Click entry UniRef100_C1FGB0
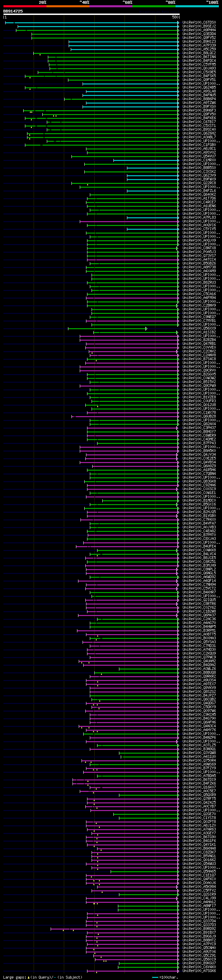222x980 pixels. coord(199,145)
